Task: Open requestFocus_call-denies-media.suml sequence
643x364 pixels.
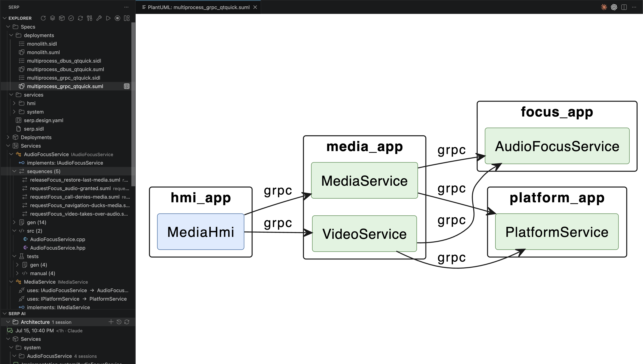Action: tap(66, 197)
